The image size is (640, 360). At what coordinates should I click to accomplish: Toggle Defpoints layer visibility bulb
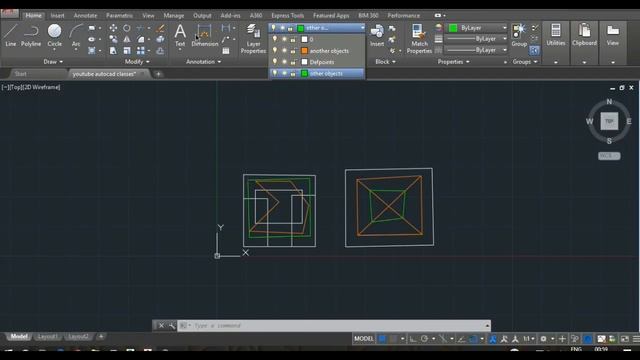point(275,62)
